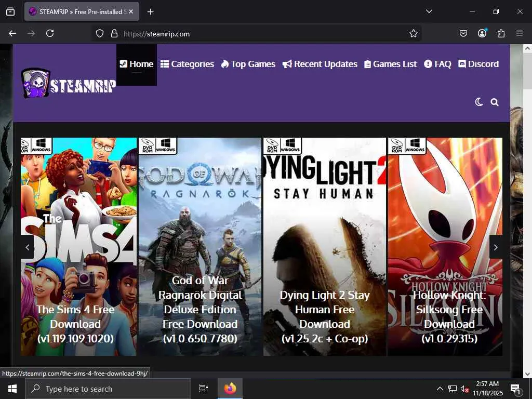Go to the Home menu item
The height and width of the screenshot is (399, 532).
(137, 64)
